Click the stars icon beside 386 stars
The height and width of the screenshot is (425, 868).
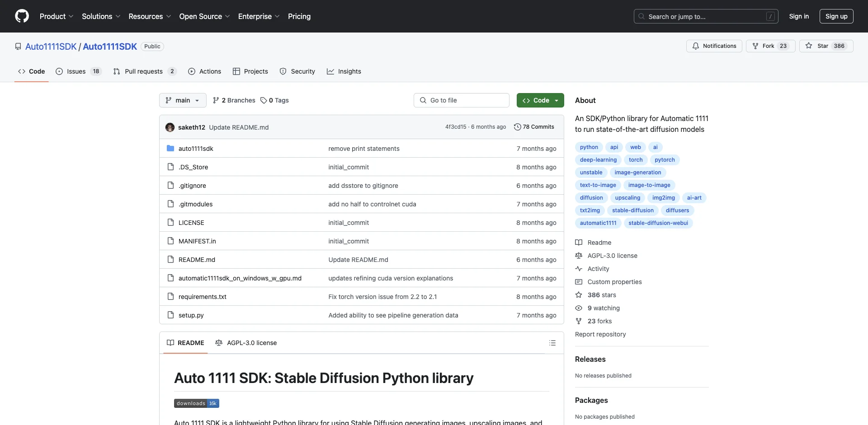coord(579,295)
